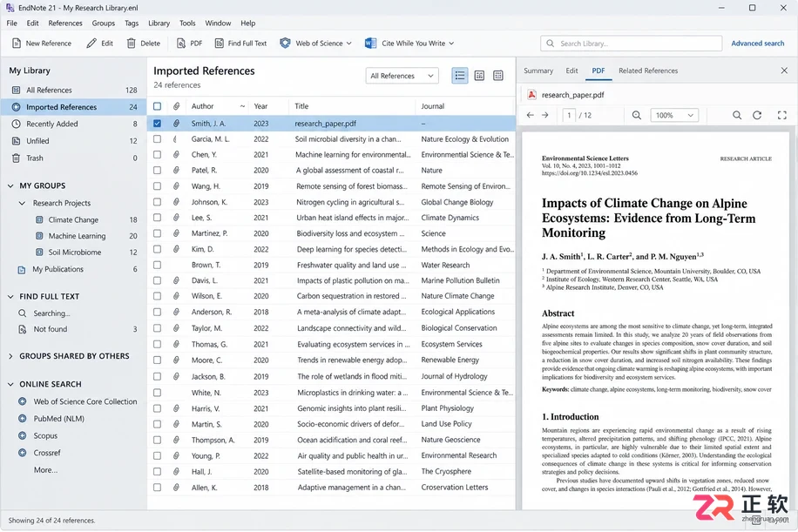Click the Search Library input field
The width and height of the screenshot is (798, 532).
point(631,44)
